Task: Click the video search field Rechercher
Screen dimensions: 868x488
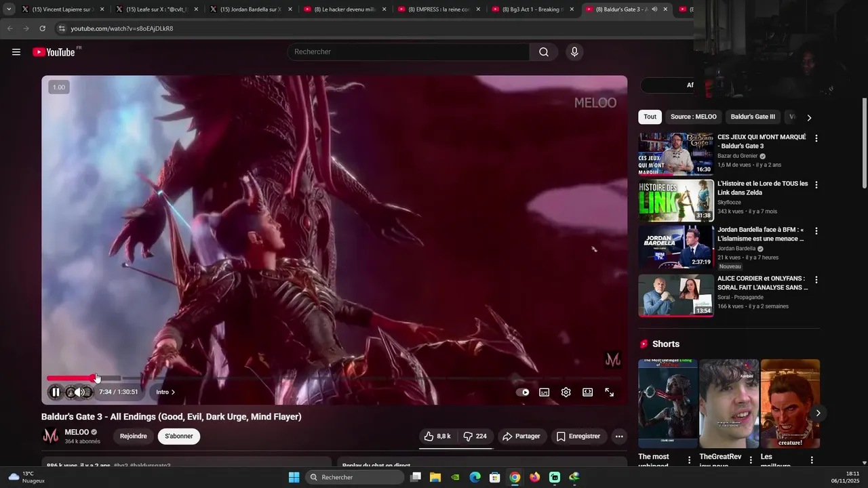Action: 408,52
